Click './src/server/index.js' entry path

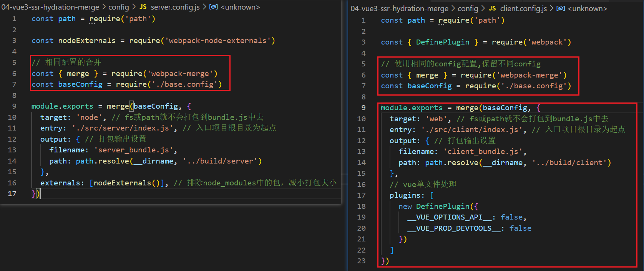(123, 128)
